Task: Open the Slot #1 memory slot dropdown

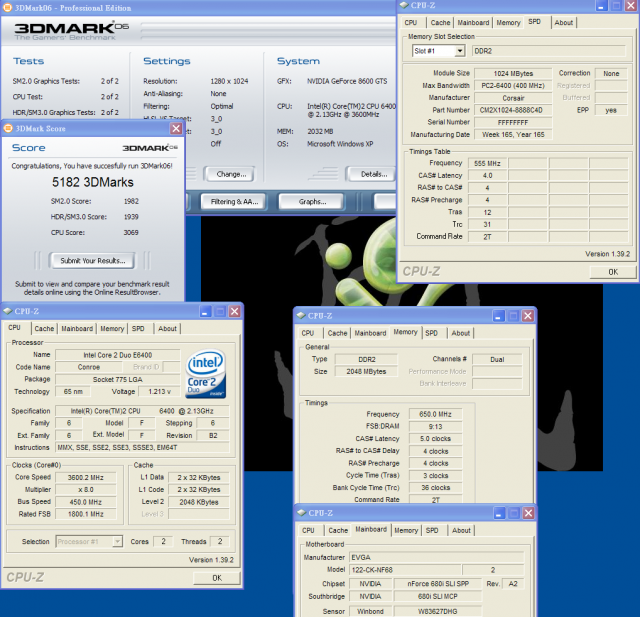Action: point(460,51)
